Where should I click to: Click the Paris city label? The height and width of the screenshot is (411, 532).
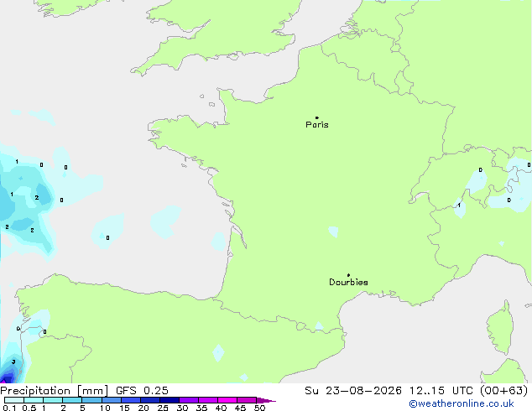point(317,125)
